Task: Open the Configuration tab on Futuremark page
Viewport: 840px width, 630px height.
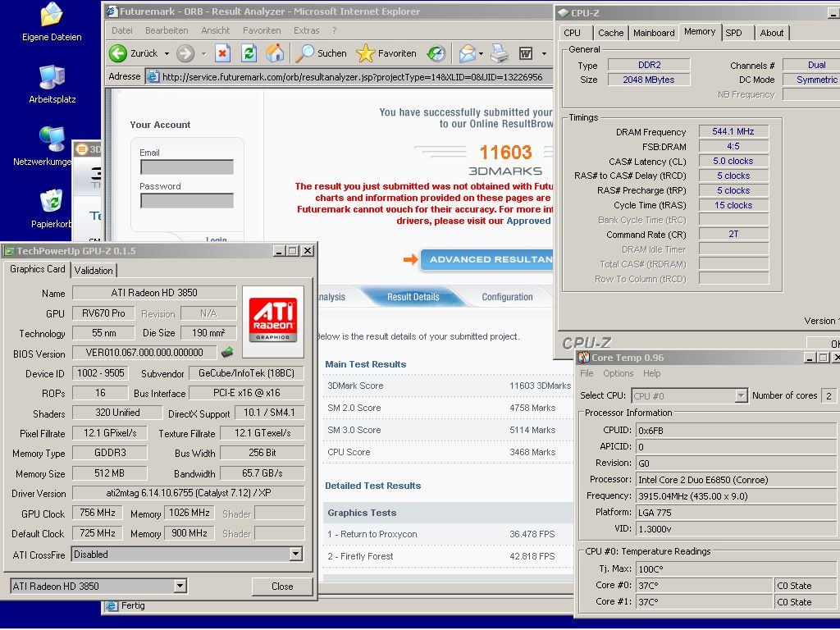Action: coord(507,297)
